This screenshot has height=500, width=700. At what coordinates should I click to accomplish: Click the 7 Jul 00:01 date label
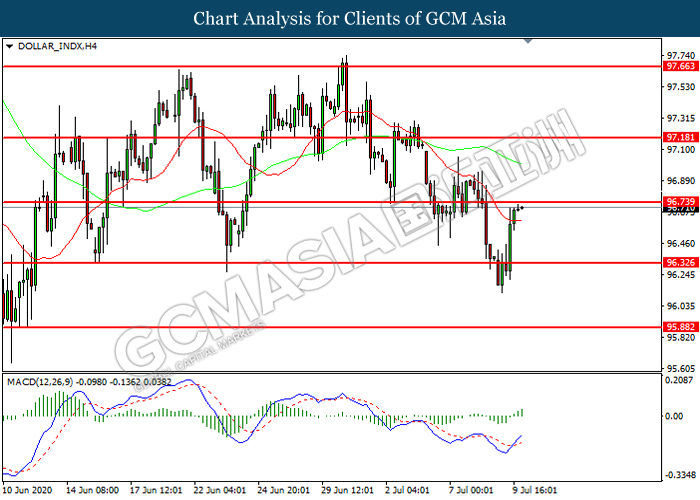tap(471, 490)
